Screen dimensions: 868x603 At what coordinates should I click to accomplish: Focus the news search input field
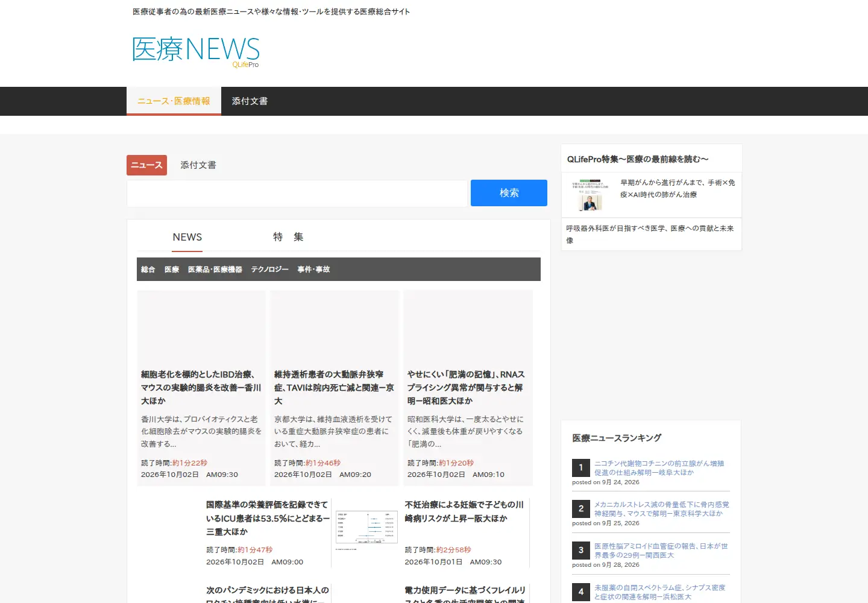(x=297, y=193)
